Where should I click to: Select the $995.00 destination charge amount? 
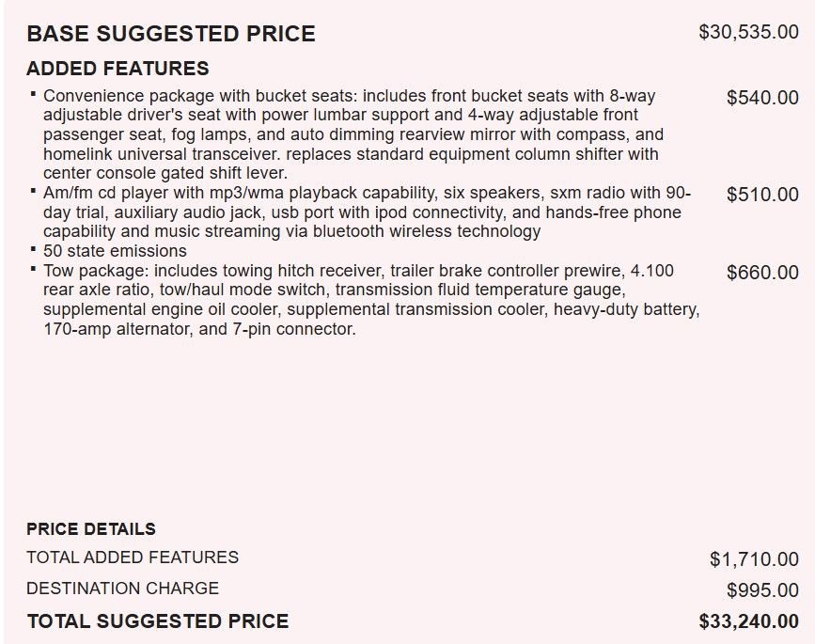pyautogui.click(x=762, y=590)
